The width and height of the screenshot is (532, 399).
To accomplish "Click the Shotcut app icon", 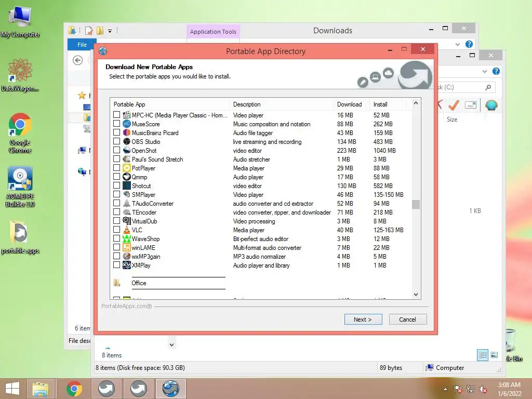I will tap(127, 185).
